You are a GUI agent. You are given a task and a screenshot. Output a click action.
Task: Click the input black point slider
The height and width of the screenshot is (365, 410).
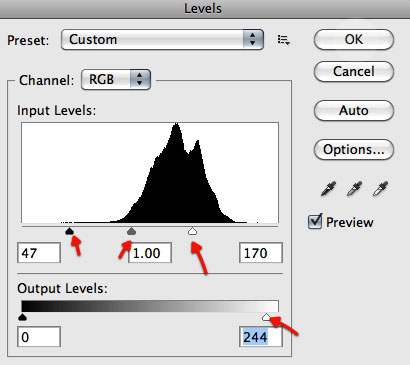pyautogui.click(x=69, y=231)
